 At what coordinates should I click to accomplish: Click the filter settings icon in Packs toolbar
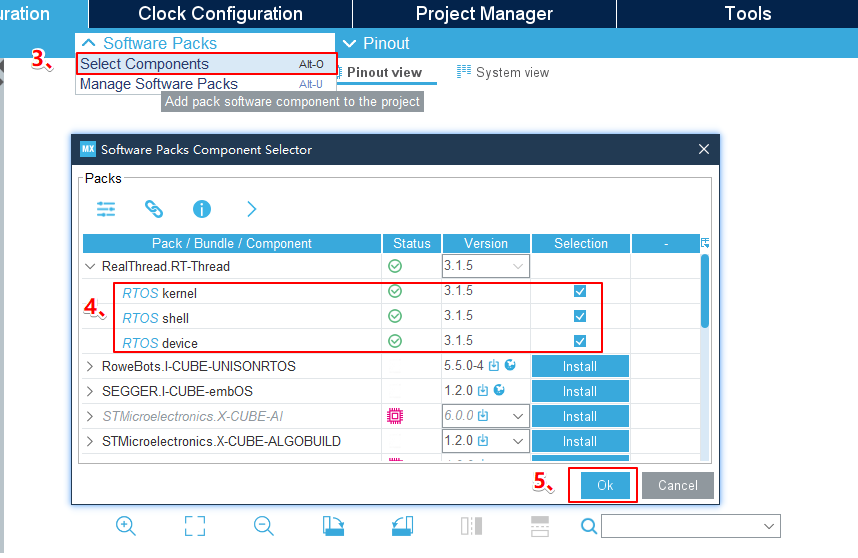106,209
